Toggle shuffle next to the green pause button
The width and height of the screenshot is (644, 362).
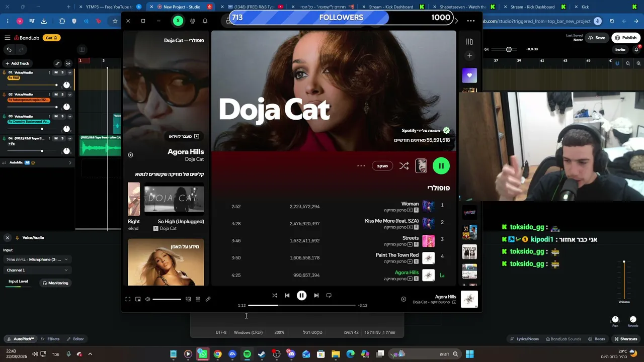[x=404, y=166]
